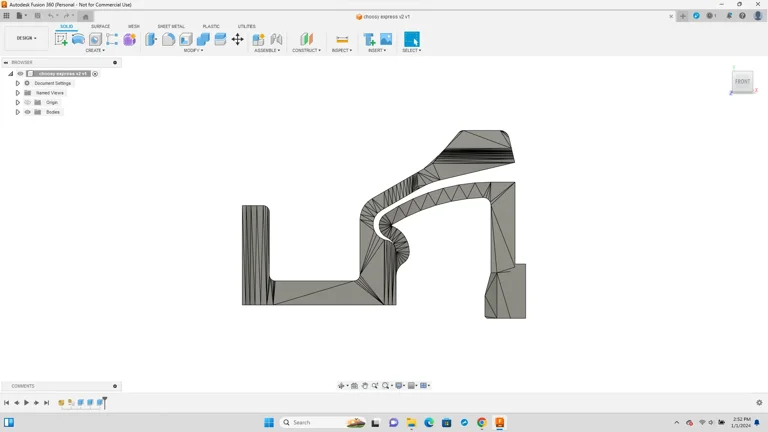This screenshot has height=432, width=768.
Task: Click the Insert Canvas image icon
Action: (x=386, y=39)
